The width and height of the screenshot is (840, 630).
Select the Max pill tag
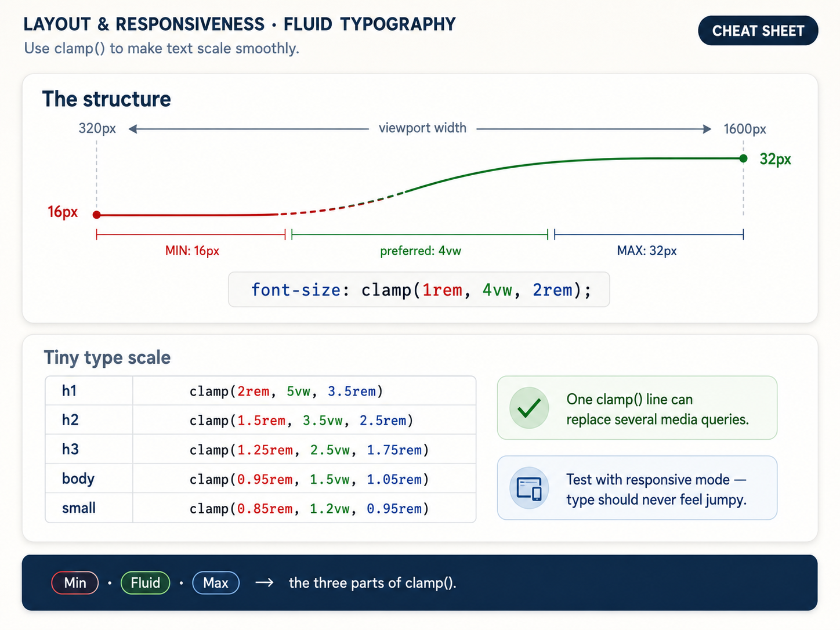tap(216, 583)
